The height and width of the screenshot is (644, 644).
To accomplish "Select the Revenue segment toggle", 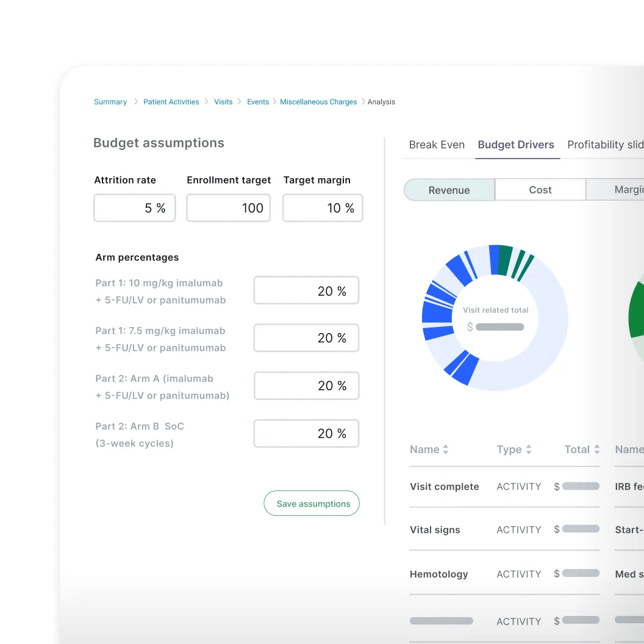I will (449, 190).
